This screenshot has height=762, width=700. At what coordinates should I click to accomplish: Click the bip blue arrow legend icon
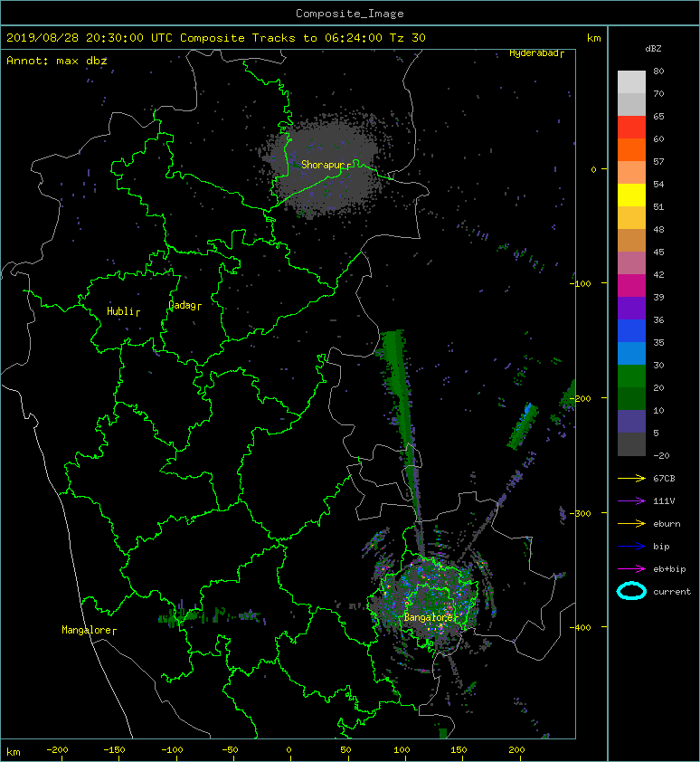[631, 547]
